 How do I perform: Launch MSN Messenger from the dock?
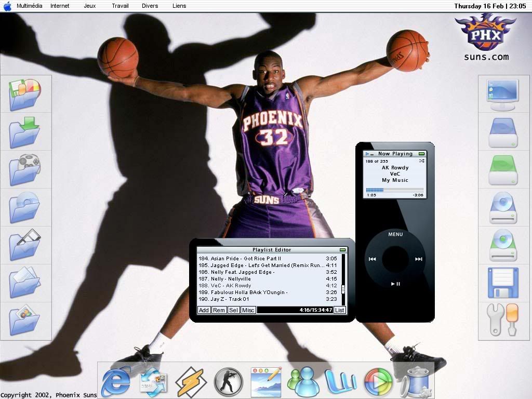(x=303, y=382)
